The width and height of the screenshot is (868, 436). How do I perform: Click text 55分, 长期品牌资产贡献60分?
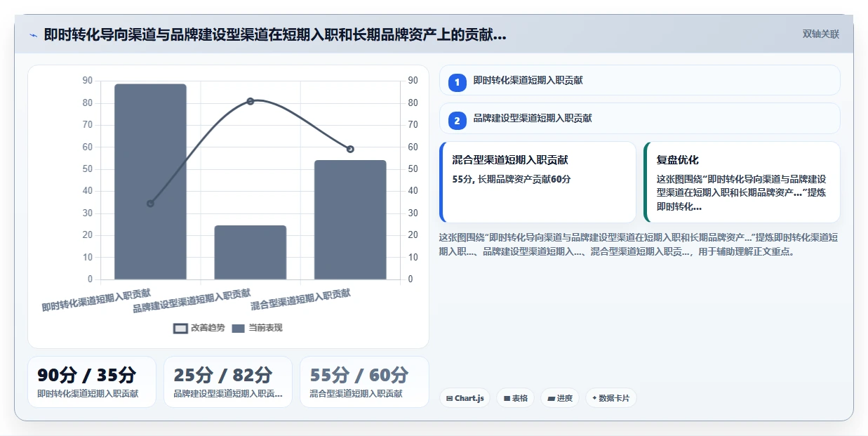[x=512, y=179]
